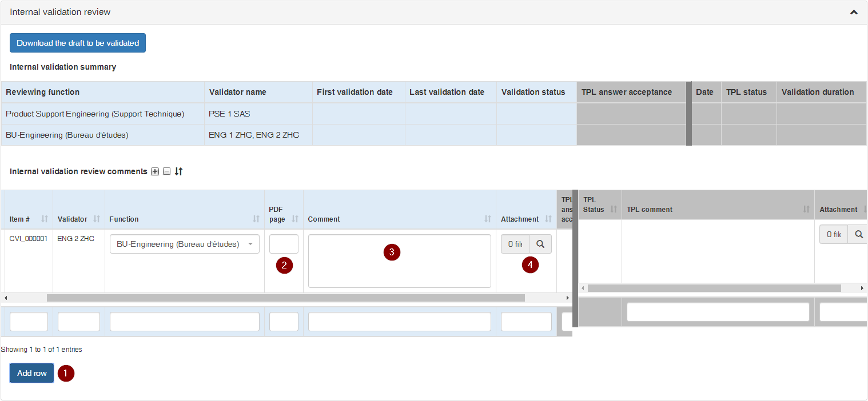The image size is (868, 401).
Task: Sort the table by Item # column
Action: click(45, 219)
